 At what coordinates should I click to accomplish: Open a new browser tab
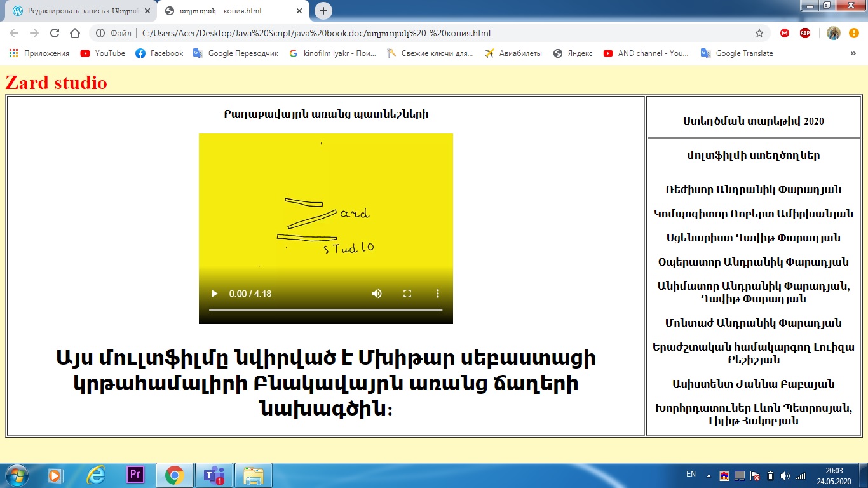pos(323,11)
